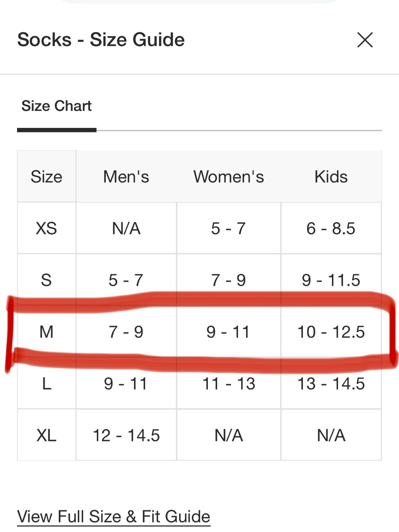Click the Kids medium 10 - 12.5 cell
Image resolution: width=399 pixels, height=532 pixels.
pyautogui.click(x=331, y=332)
